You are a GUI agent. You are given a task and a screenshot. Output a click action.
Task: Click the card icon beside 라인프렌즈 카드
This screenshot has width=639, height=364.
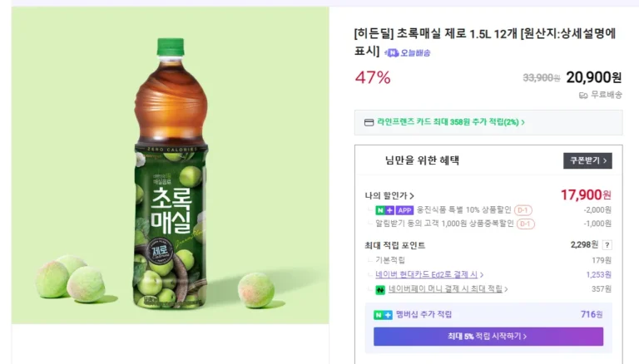point(369,122)
